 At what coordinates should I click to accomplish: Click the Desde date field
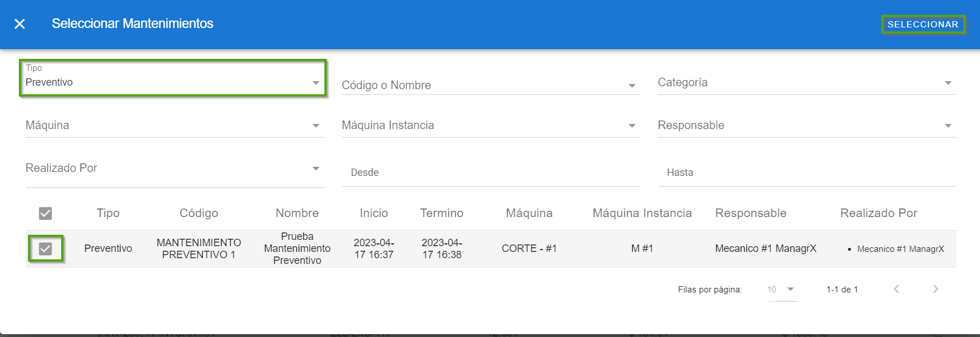490,172
